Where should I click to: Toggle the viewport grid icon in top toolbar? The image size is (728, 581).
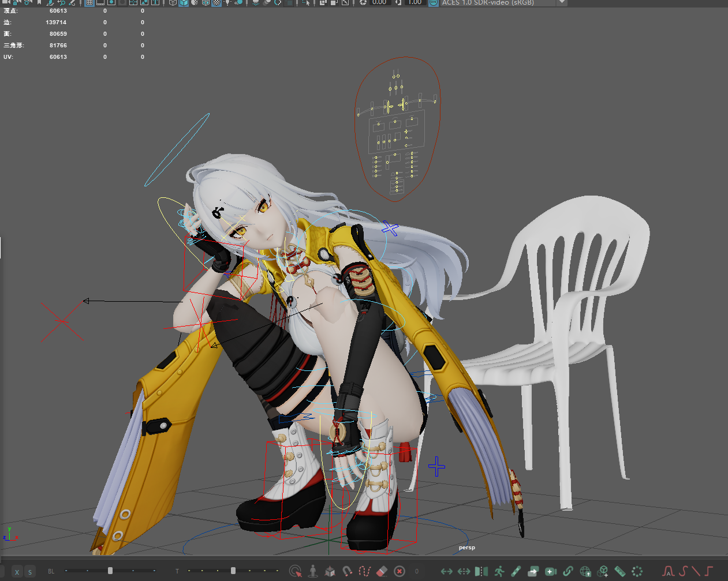(x=89, y=3)
